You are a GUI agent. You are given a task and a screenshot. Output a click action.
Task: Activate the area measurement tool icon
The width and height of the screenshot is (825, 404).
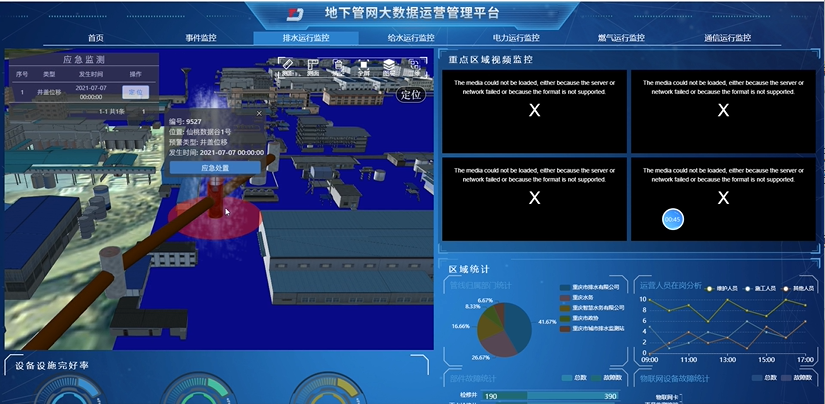point(313,65)
